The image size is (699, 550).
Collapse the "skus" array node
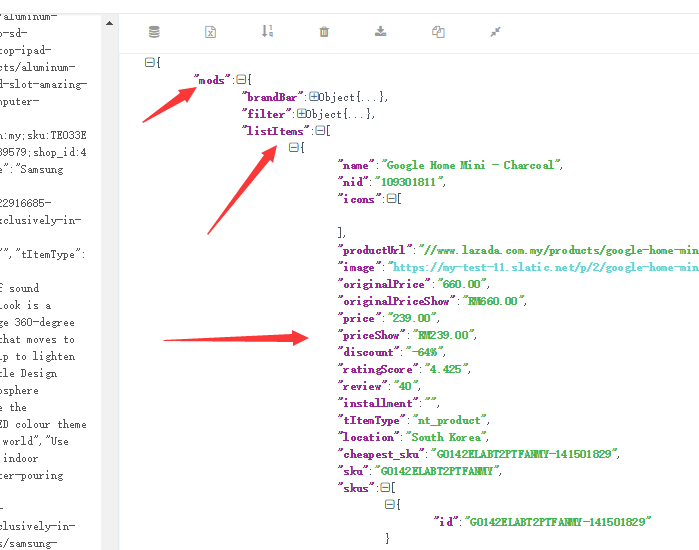(385, 488)
